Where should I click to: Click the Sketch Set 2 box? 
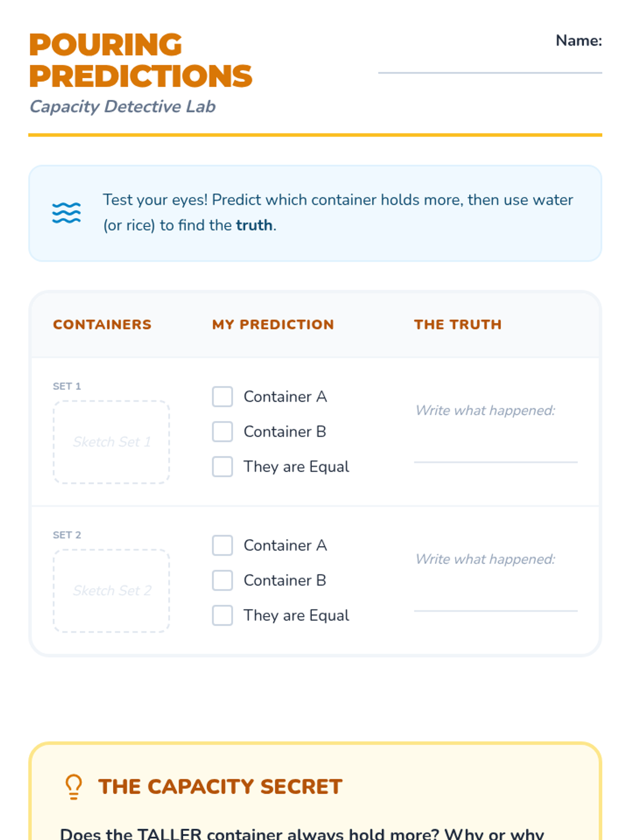click(x=111, y=591)
